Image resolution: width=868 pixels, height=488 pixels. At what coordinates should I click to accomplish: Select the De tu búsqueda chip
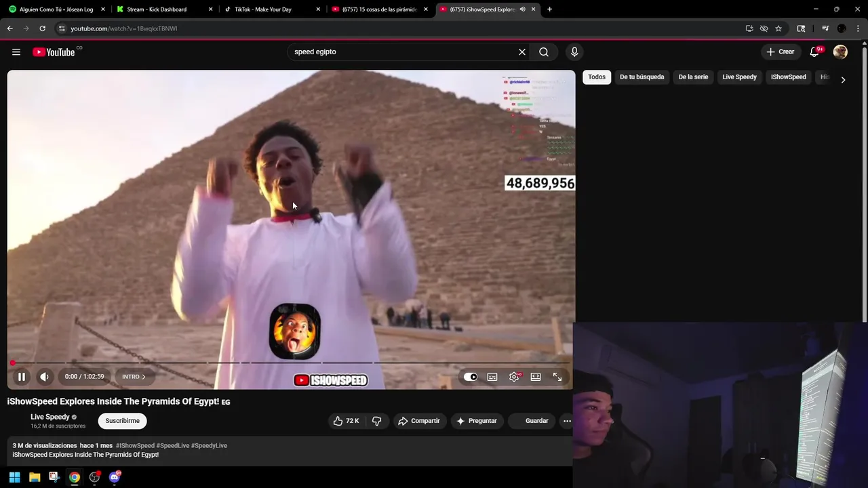coord(642,77)
